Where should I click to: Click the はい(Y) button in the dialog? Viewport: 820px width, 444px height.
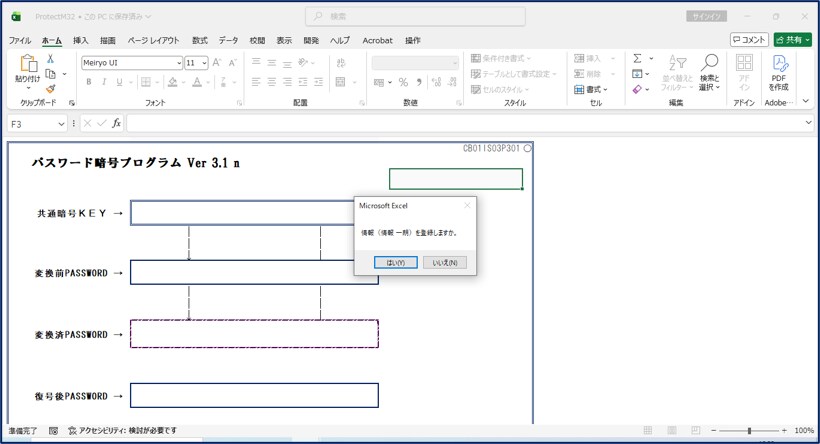[395, 263]
